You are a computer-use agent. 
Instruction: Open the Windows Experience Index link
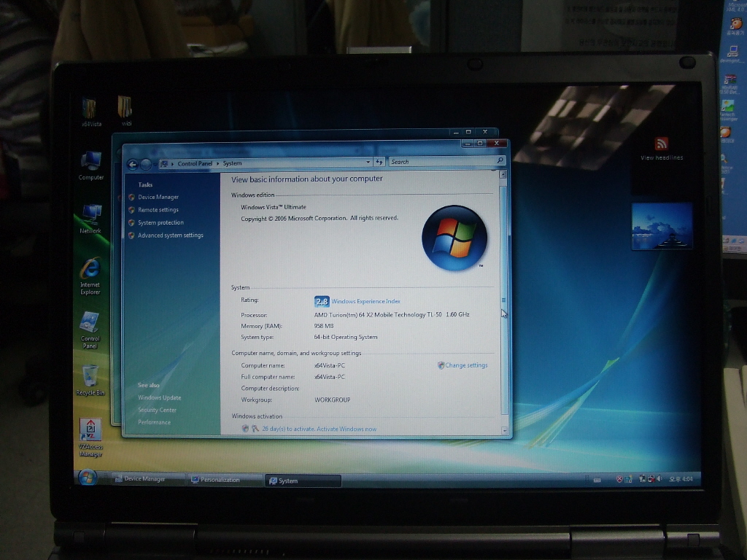tap(365, 301)
